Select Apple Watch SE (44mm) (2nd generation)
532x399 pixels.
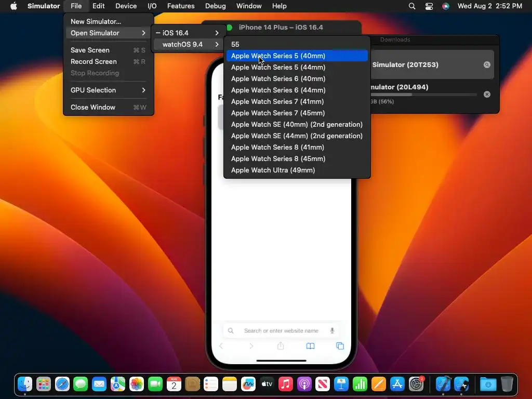coord(297,136)
